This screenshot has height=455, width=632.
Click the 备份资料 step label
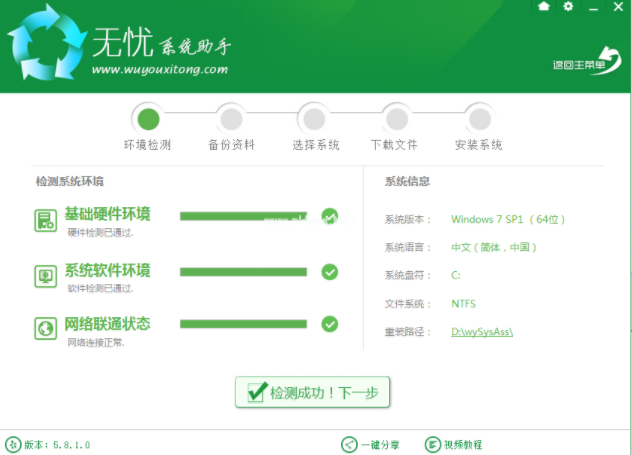231,145
